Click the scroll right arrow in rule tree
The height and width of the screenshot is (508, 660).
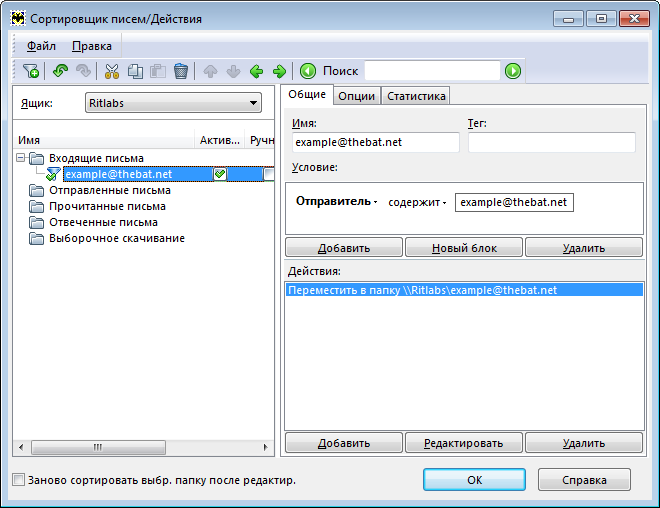pos(265,447)
